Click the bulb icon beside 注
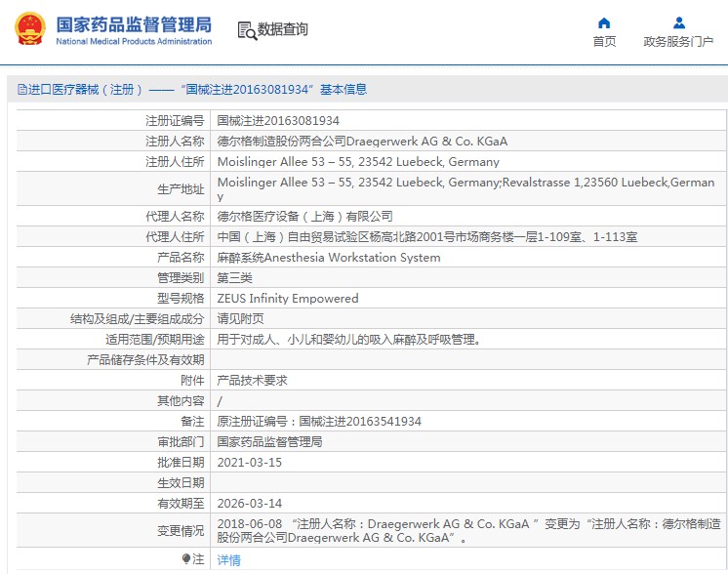 186,558
